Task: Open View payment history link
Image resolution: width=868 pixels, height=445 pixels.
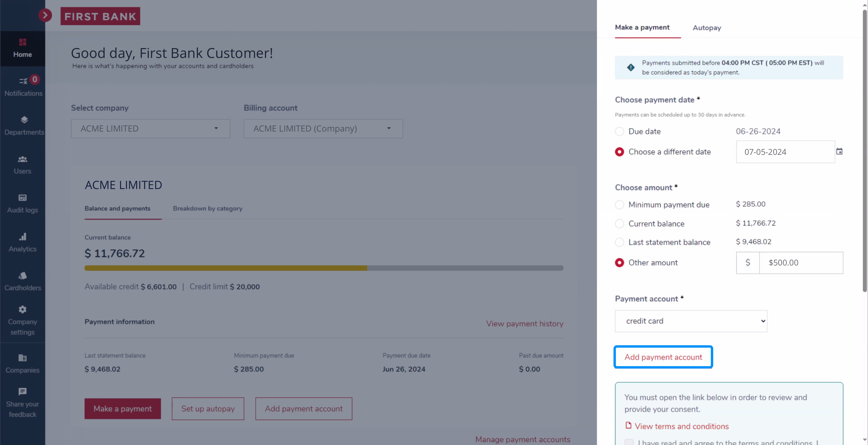Action: (x=525, y=324)
